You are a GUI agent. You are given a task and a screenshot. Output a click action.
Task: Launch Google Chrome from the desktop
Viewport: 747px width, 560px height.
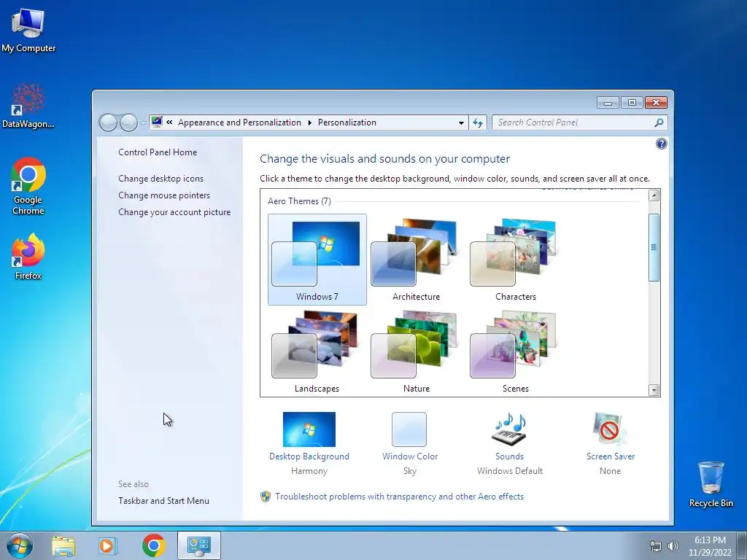pos(28,186)
